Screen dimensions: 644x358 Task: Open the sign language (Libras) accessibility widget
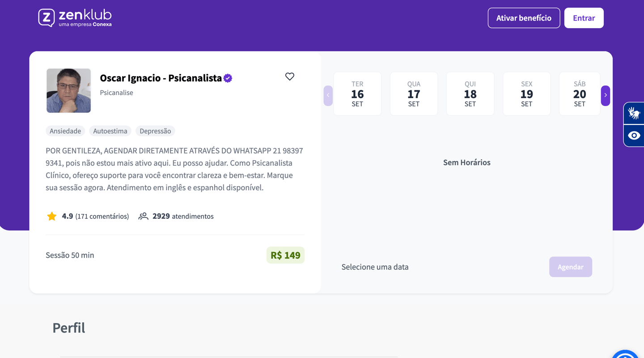(634, 113)
